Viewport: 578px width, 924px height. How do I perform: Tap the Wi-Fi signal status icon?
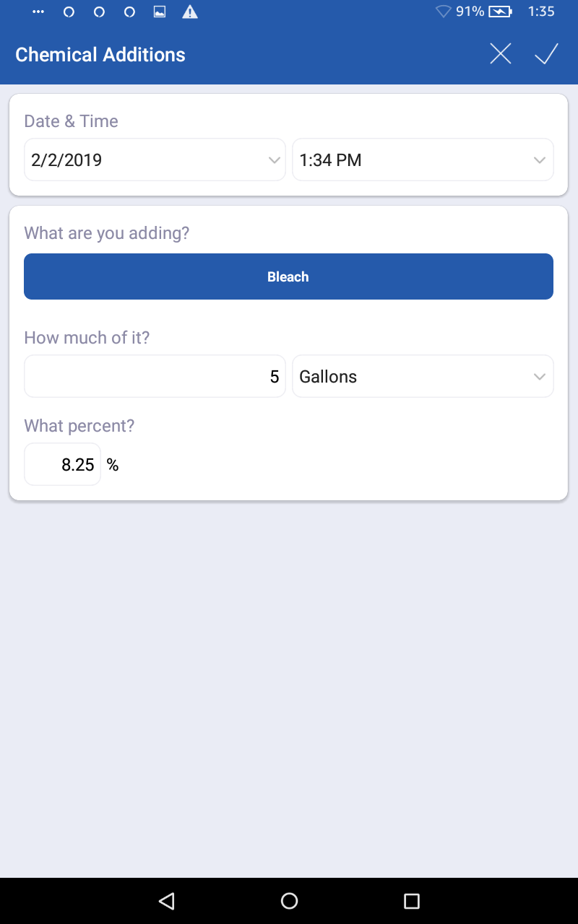pos(443,12)
